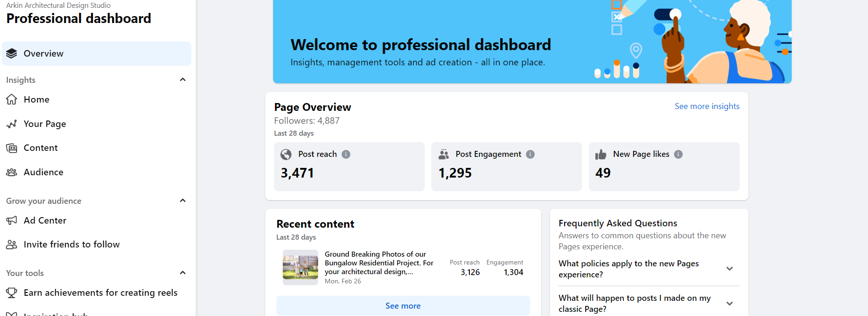Click the Audience people icon
The height and width of the screenshot is (316, 868).
[x=11, y=172]
